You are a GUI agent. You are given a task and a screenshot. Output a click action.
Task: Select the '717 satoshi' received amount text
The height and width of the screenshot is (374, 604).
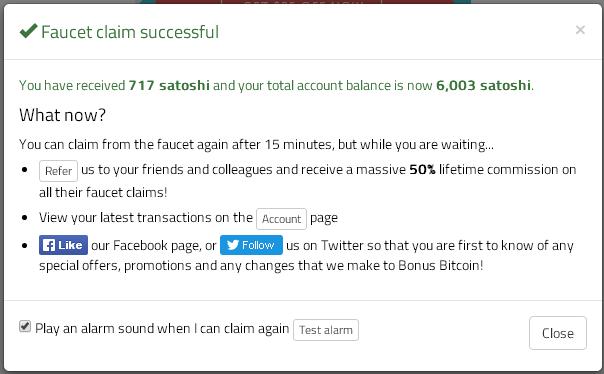pos(169,85)
